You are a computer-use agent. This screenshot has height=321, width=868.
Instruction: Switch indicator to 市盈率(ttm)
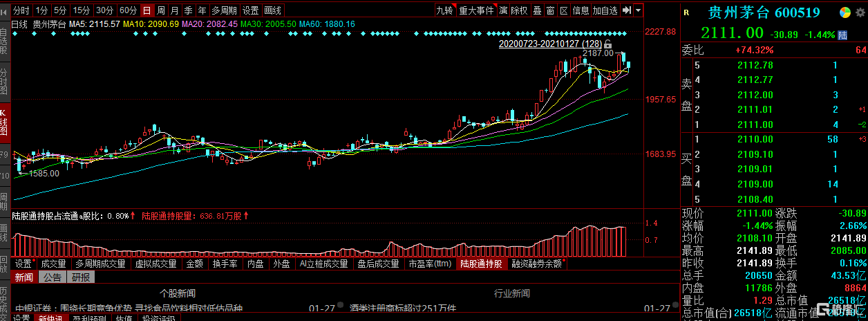430,264
